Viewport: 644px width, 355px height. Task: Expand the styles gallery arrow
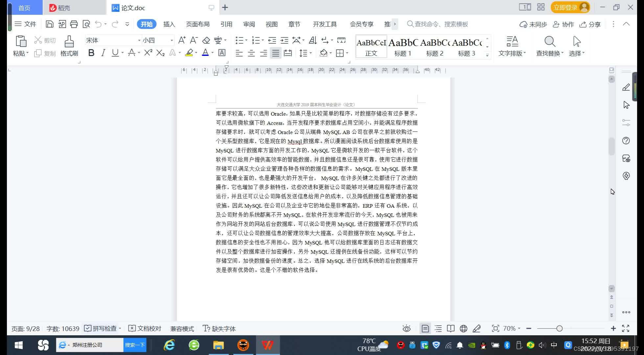pyautogui.click(x=487, y=55)
